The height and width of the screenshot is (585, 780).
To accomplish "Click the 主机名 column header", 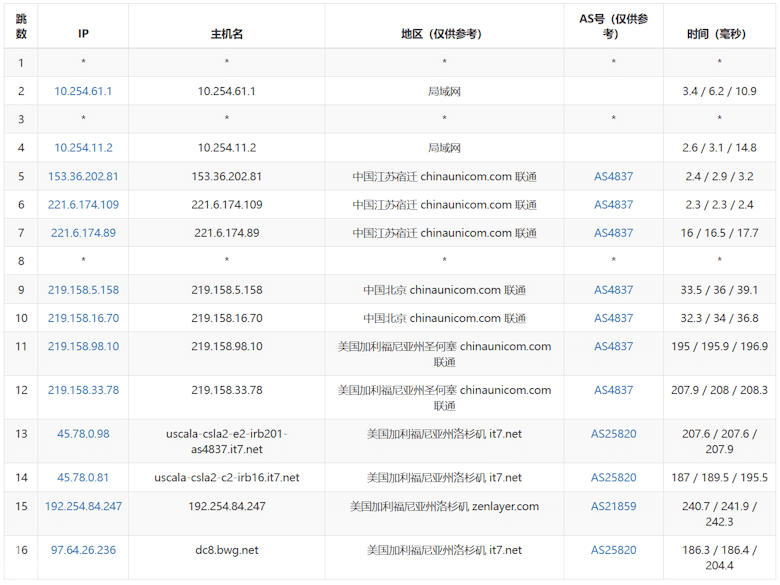I will click(226, 34).
